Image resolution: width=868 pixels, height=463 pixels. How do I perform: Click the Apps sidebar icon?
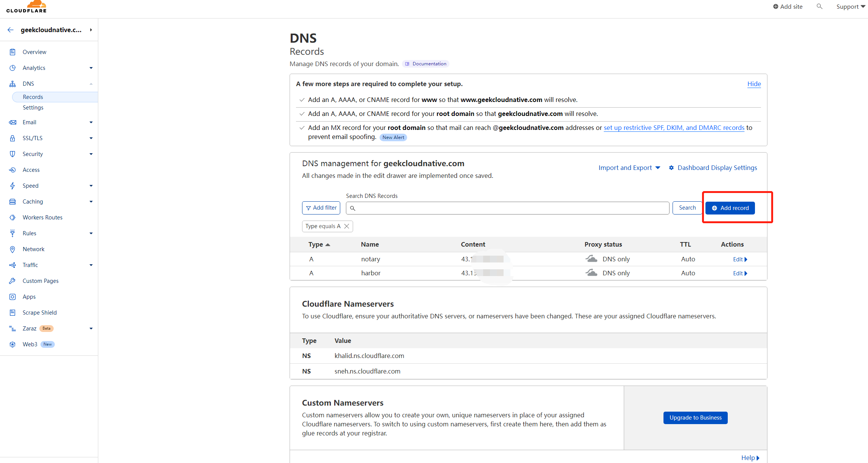(x=12, y=297)
